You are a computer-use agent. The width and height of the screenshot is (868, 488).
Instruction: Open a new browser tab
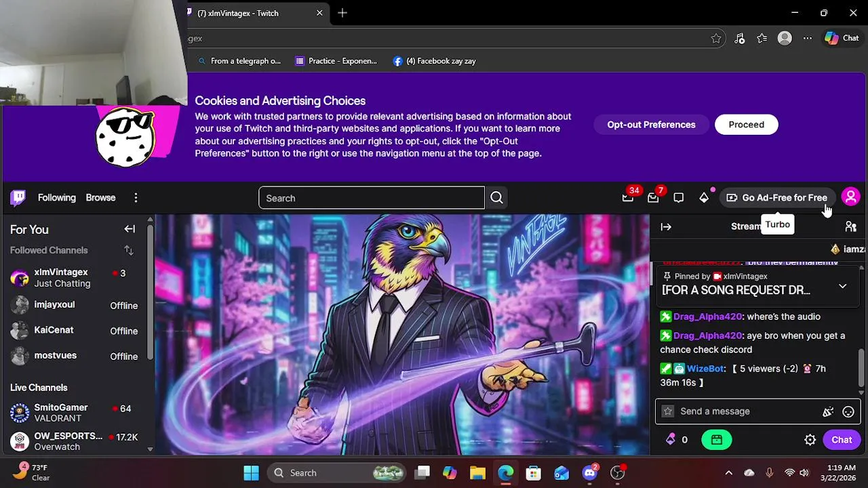point(342,13)
